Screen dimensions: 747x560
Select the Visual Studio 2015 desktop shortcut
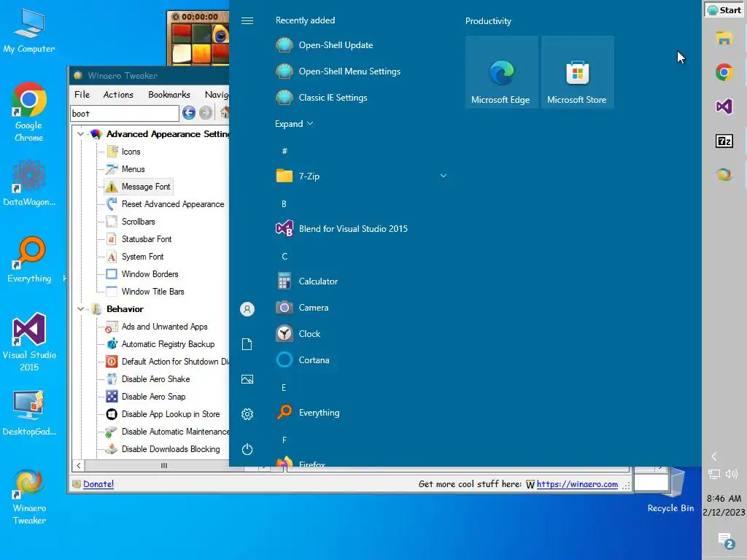(x=29, y=342)
